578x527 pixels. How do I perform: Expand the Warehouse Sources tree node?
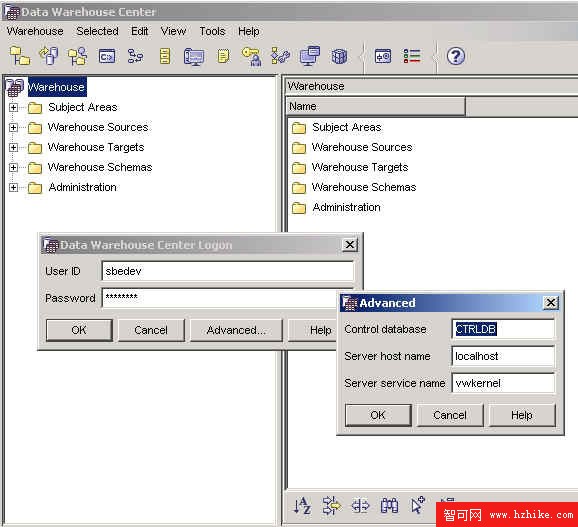(x=13, y=128)
